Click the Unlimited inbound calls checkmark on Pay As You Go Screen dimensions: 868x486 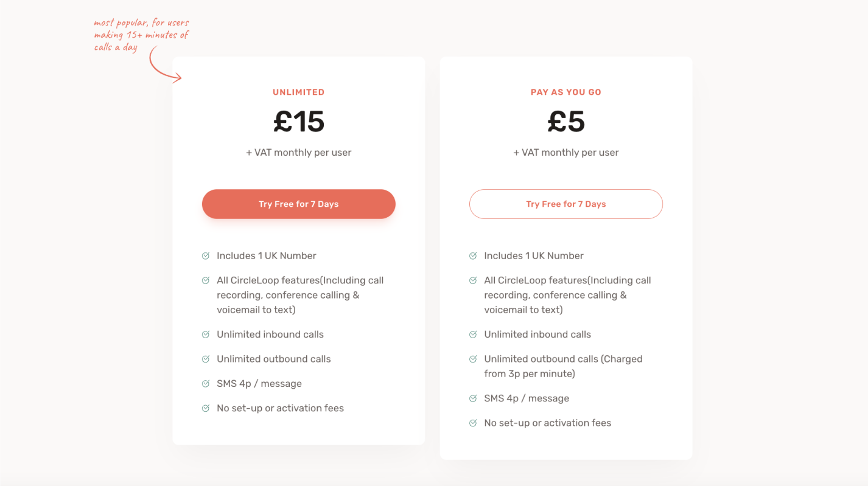472,334
